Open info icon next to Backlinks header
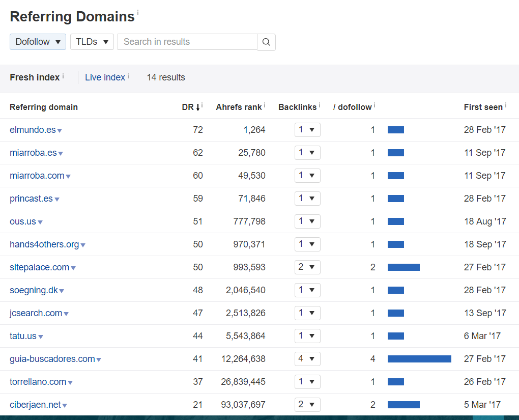The image size is (519, 420). 320,105
